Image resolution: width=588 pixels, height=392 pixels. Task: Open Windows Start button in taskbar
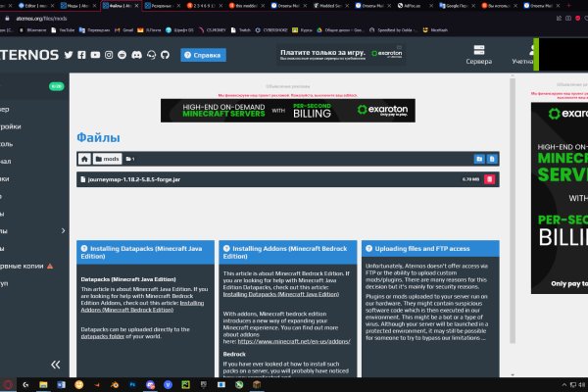pyautogui.click(x=8, y=384)
